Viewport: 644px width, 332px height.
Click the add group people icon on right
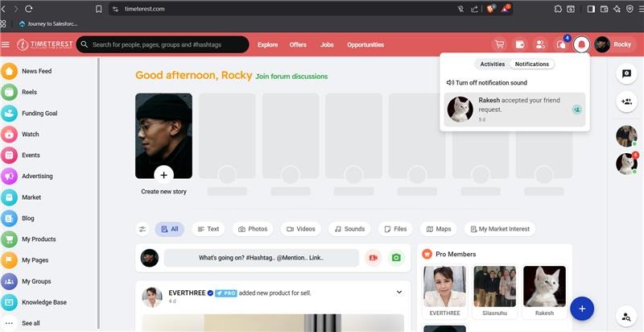click(x=626, y=102)
